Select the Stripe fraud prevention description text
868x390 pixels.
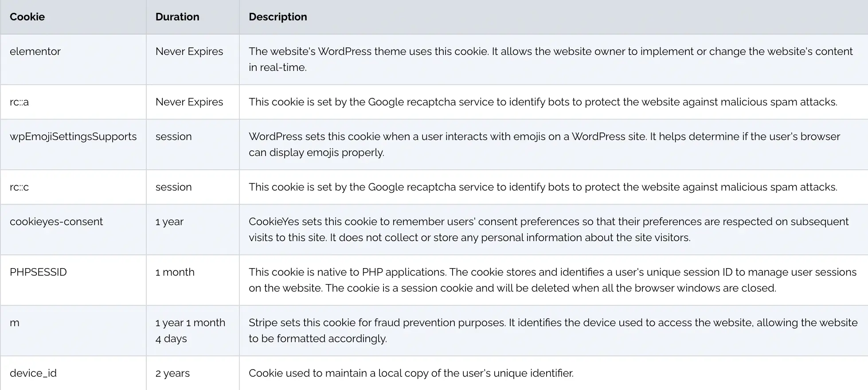point(553,331)
